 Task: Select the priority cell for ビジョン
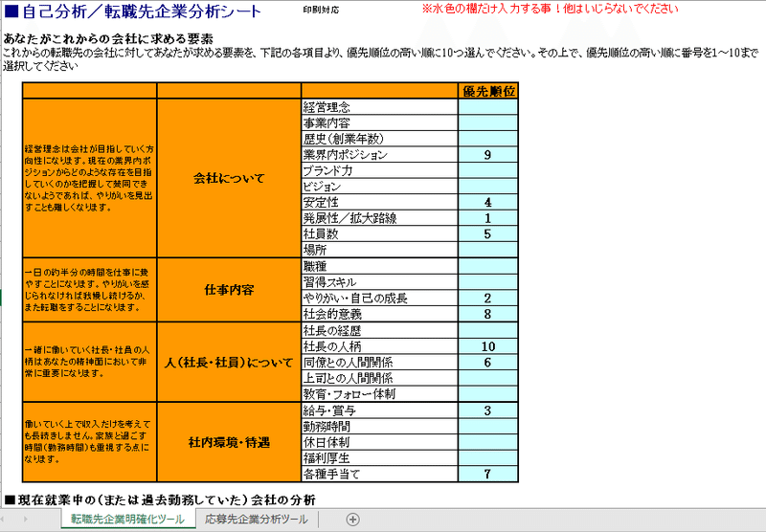tap(488, 186)
